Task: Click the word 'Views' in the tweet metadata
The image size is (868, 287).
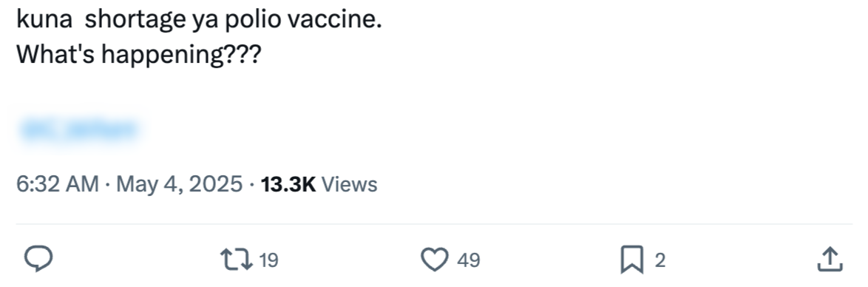Action: pos(349,184)
